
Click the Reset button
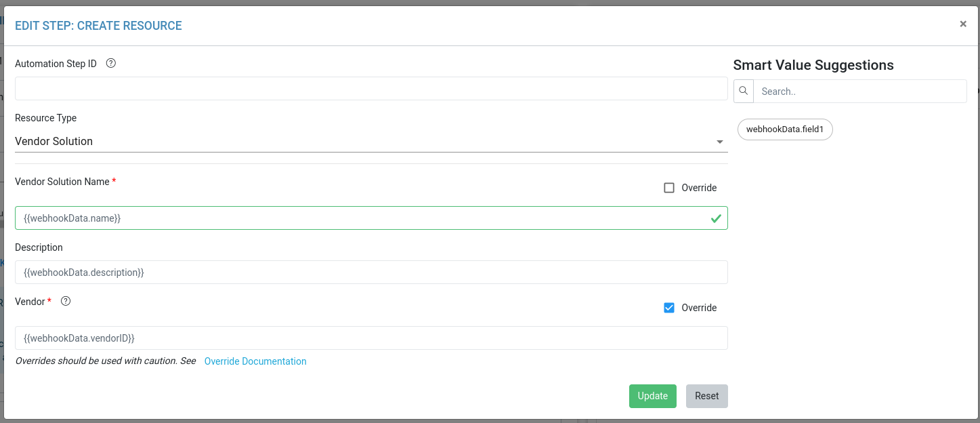click(706, 396)
